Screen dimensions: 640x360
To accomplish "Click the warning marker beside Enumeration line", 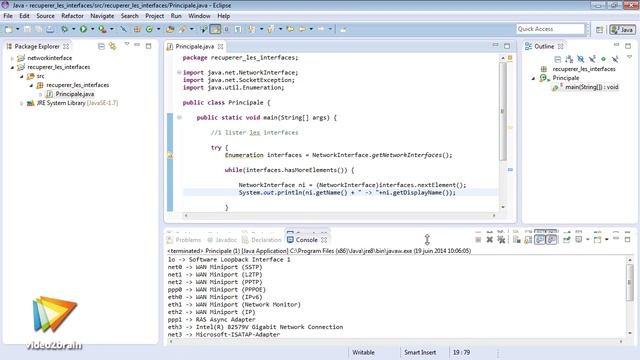I will 170,155.
